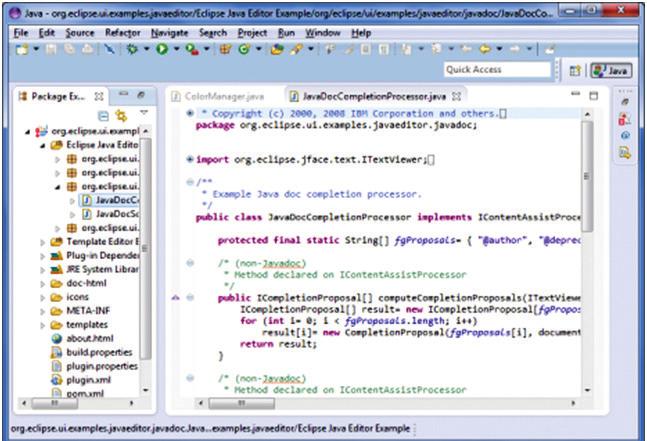Click the Open Type toolbar icon
Image resolution: width=647 pixels, height=441 pixels.
(277, 50)
